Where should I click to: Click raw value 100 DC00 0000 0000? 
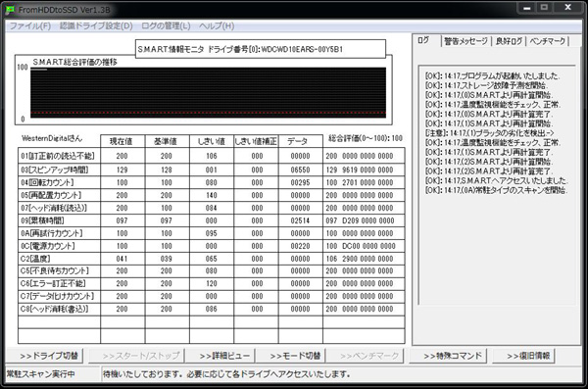(360, 246)
